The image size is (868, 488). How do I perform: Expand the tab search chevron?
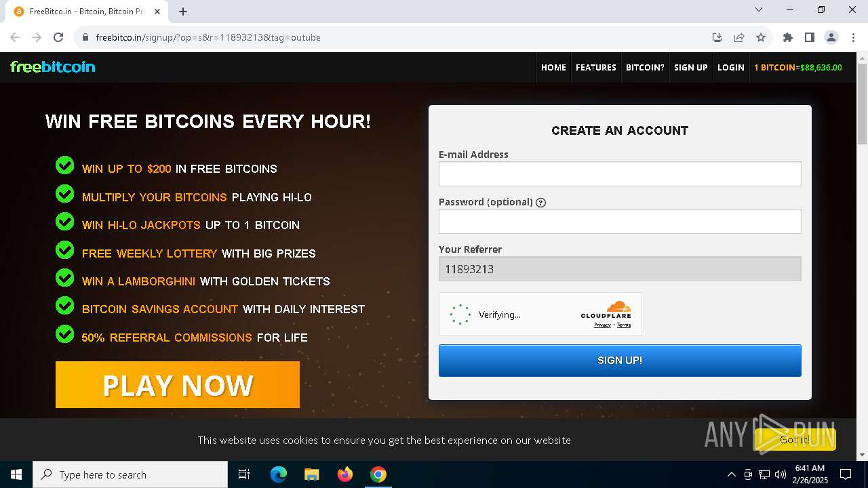759,10
